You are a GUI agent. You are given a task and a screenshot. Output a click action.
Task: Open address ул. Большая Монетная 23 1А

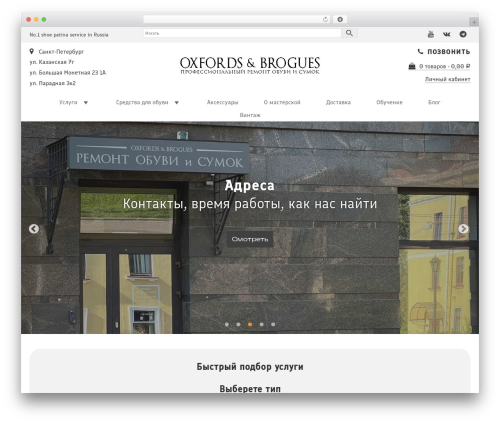tap(68, 73)
